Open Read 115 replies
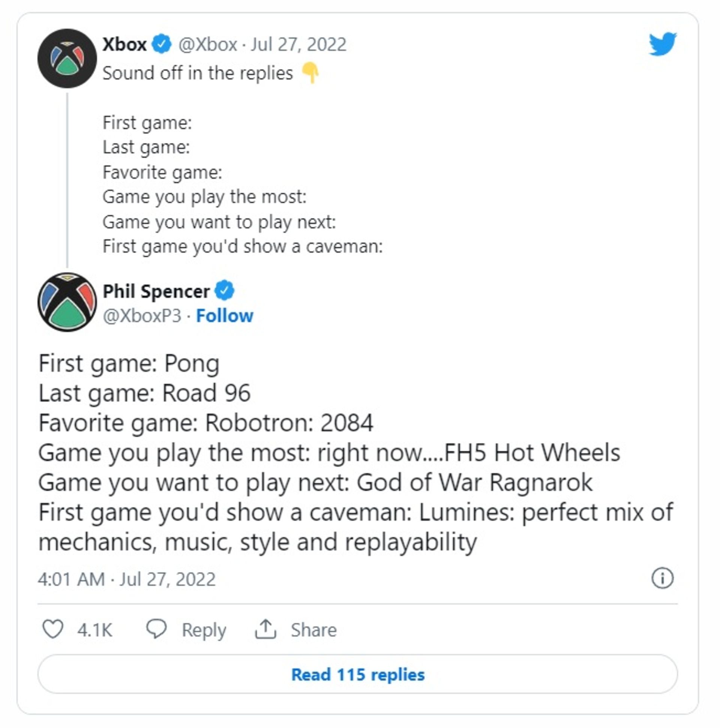 point(357,674)
